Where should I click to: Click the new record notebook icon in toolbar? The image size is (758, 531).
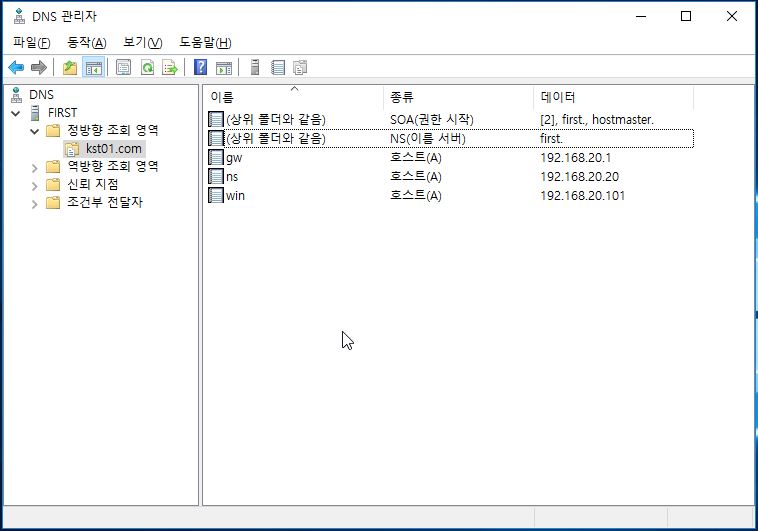[277, 67]
